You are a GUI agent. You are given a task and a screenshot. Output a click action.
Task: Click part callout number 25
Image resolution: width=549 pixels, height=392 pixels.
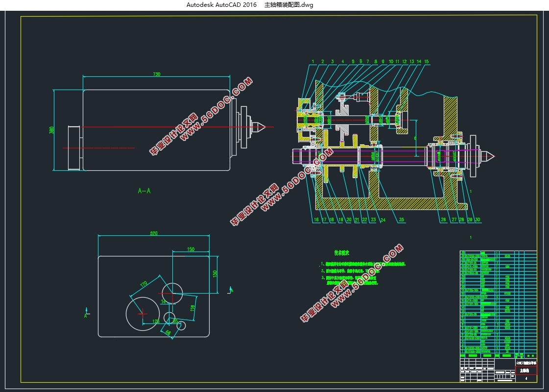pos(401,220)
